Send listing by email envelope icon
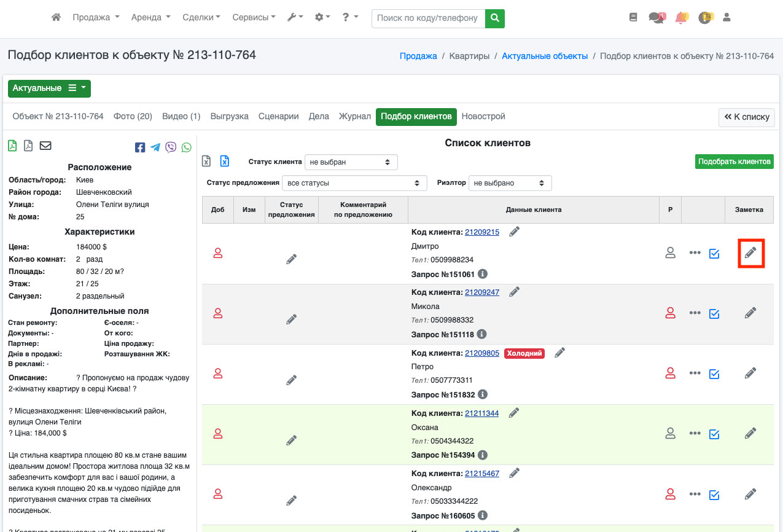Screen dimensions: 783x532 pos(45,146)
